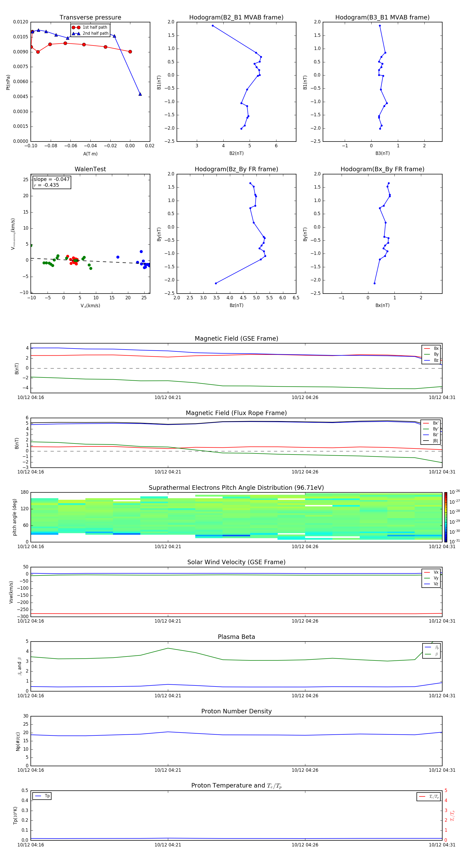Click the "Vremaining(km/s)" y-axis label

point(13,234)
